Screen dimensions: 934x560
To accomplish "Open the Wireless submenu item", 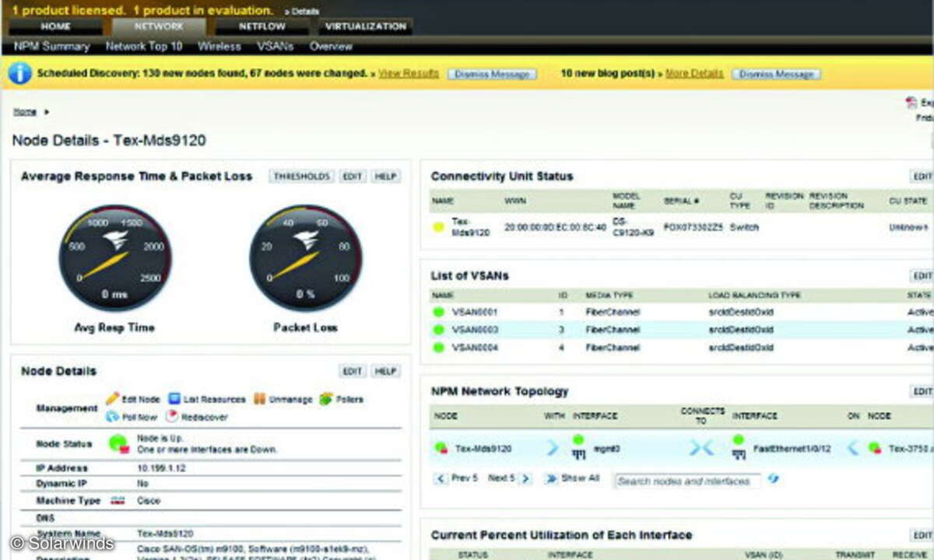I will pyautogui.click(x=219, y=47).
